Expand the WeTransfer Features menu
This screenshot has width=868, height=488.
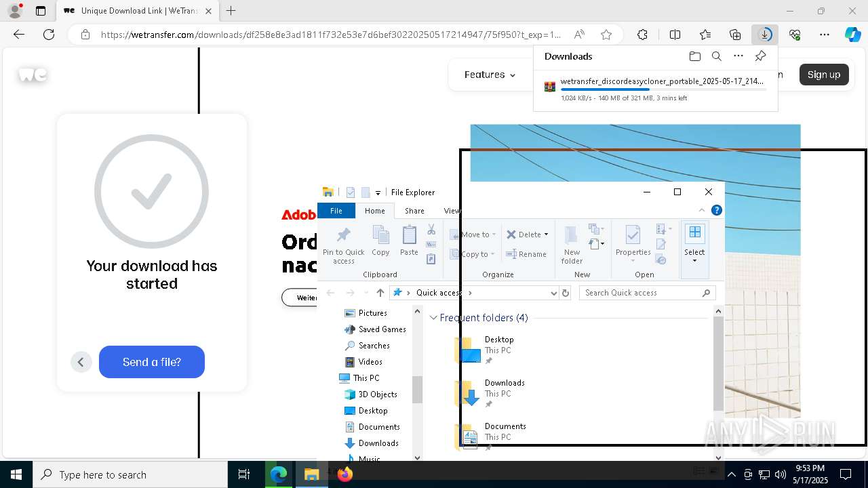(x=490, y=75)
